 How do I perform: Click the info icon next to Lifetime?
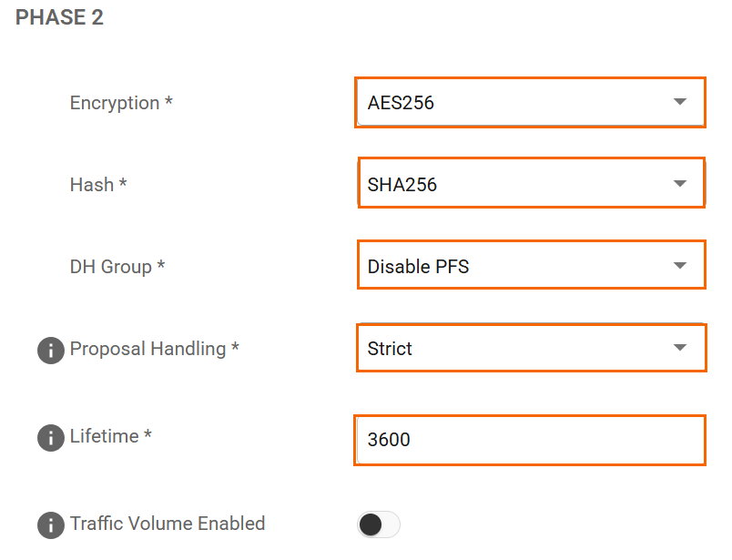tap(51, 437)
